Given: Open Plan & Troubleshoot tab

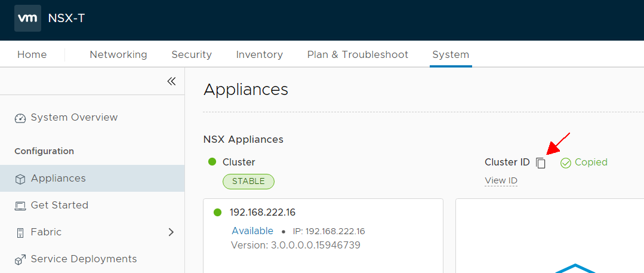Looking at the screenshot, I should click(358, 55).
